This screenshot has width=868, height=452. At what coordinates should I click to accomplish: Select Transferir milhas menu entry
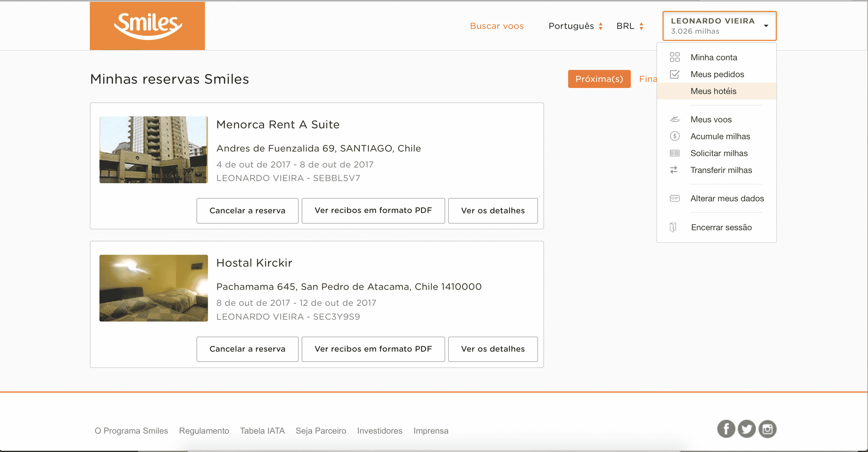coord(716,170)
